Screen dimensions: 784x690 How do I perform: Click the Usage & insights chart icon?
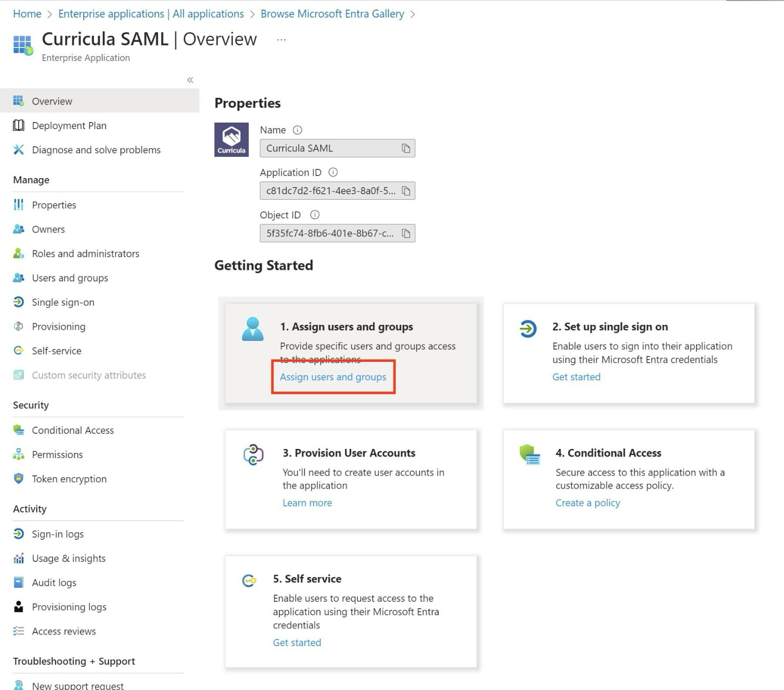click(19, 558)
